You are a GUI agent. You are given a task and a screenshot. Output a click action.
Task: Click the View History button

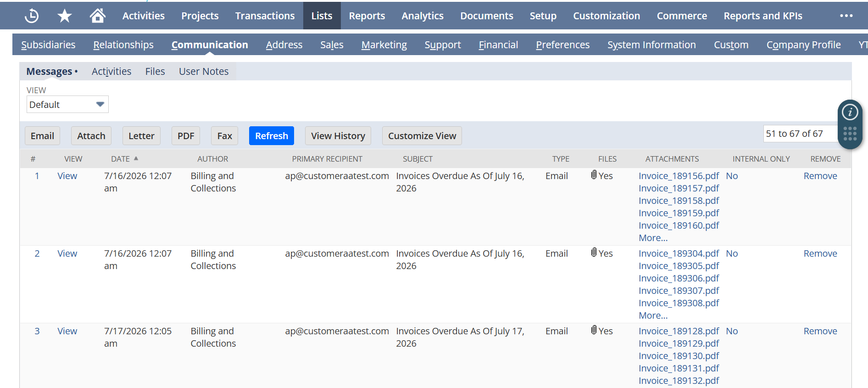[338, 135]
